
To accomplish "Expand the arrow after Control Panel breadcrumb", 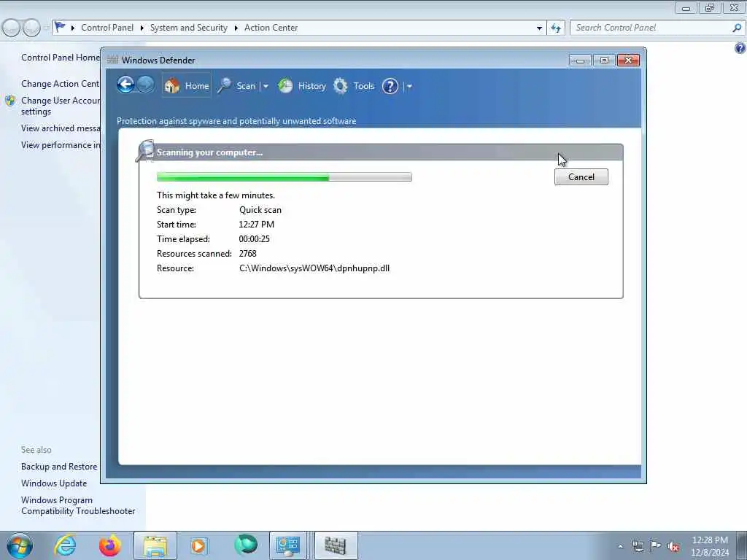I will coord(142,28).
